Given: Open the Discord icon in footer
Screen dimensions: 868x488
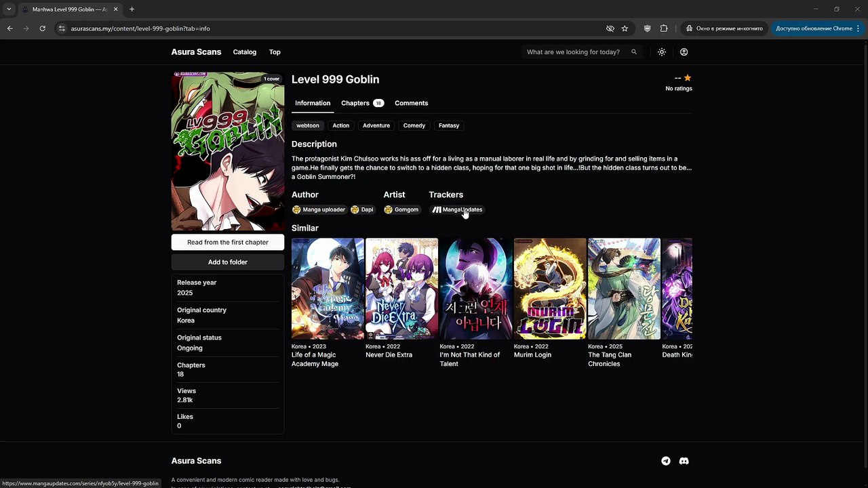Looking at the screenshot, I should click(684, 461).
